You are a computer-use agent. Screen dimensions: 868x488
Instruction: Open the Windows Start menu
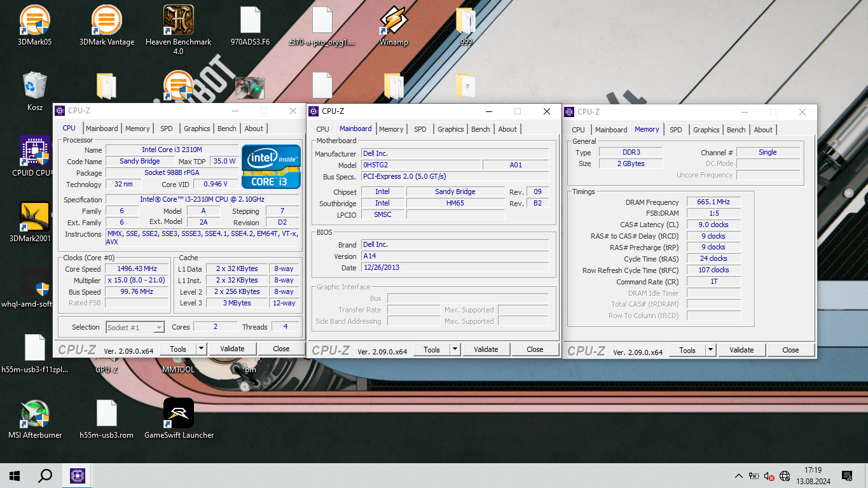pyautogui.click(x=15, y=475)
